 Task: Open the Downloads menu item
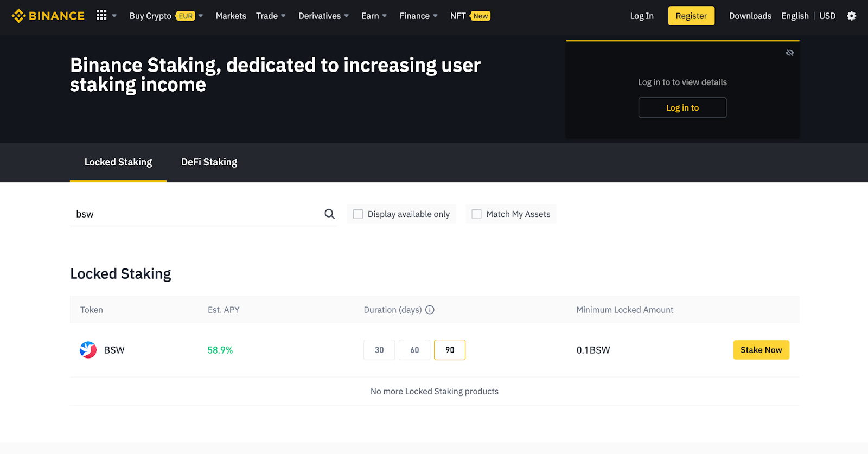point(750,16)
